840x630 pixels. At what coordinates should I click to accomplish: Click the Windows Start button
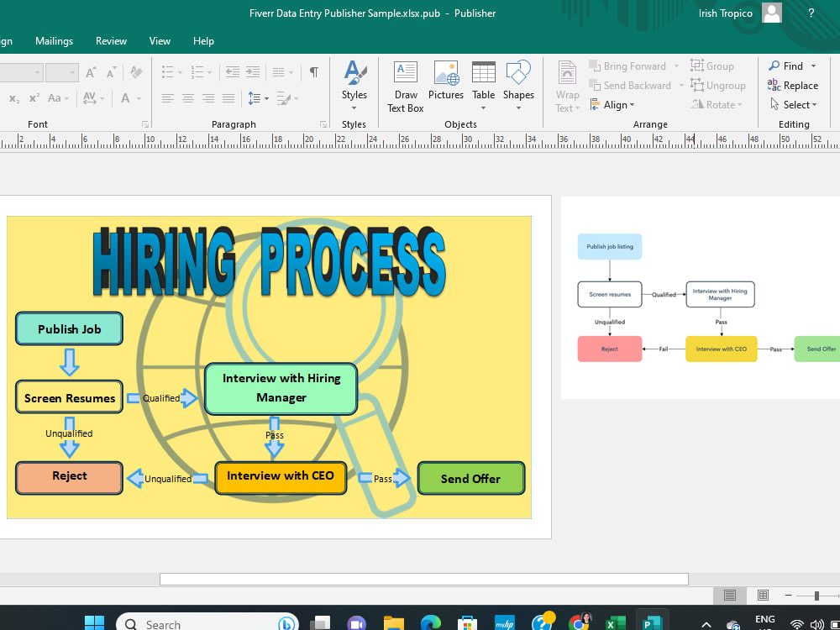95,623
